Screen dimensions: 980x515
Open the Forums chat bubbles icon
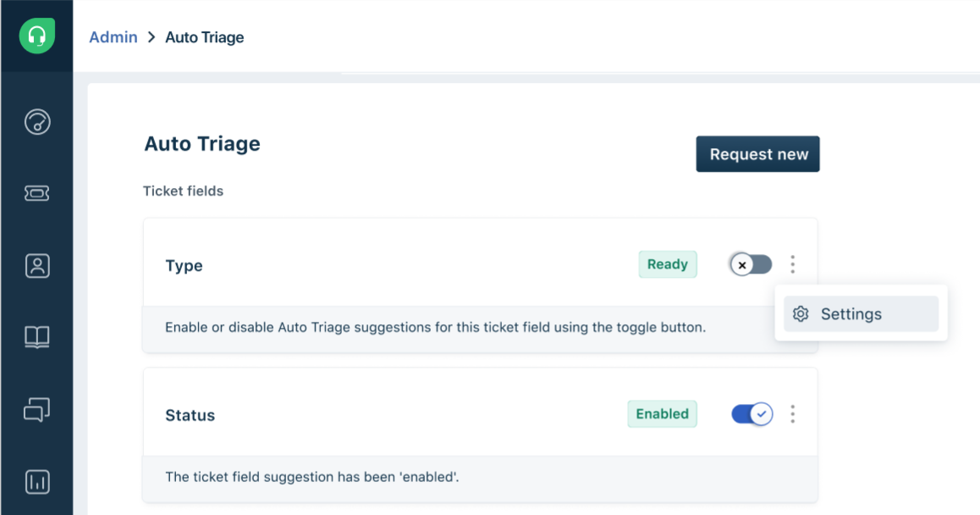tap(37, 410)
